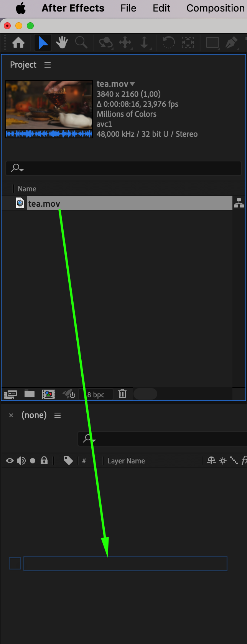This screenshot has height=644, width=247.
Task: Pick the Rectangle shape tool
Action: click(x=212, y=43)
